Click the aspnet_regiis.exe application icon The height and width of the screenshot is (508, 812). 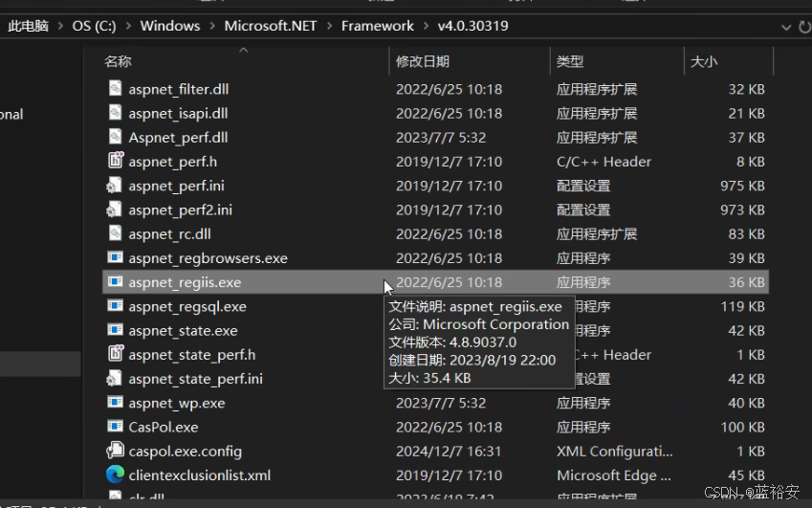115,281
